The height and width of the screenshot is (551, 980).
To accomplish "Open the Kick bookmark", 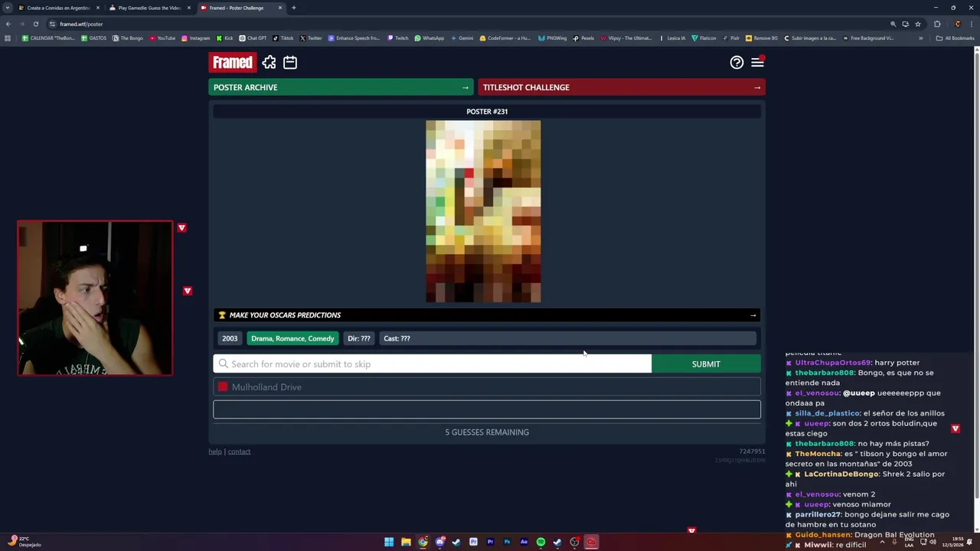I will [x=224, y=38].
